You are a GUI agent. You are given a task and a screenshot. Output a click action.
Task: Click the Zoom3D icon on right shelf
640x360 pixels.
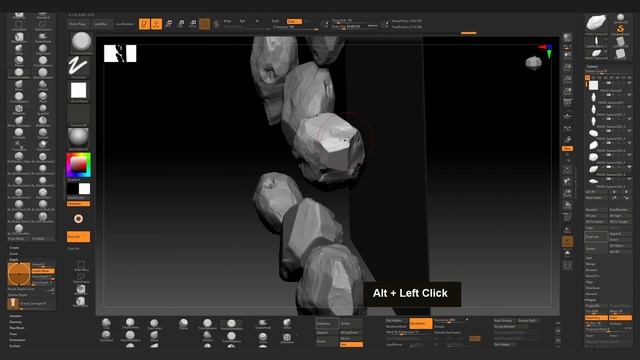[567, 193]
